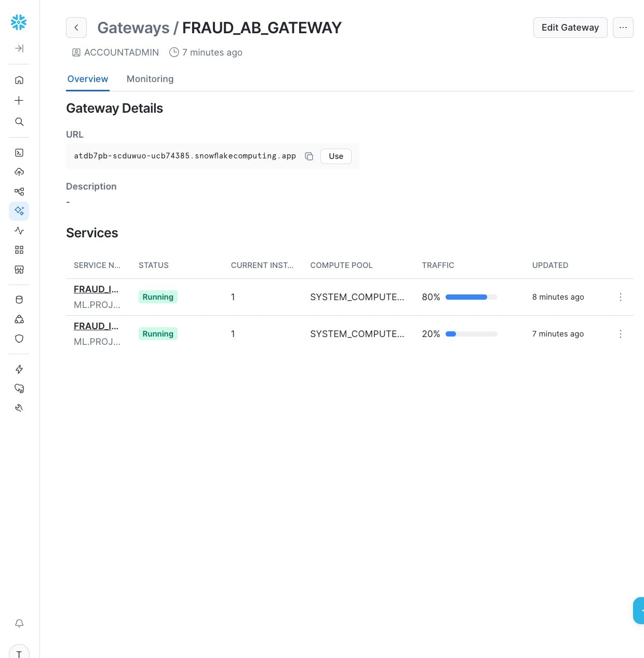The width and height of the screenshot is (644, 658).
Task: Sort by SERVICE N... column header
Action: 97,265
